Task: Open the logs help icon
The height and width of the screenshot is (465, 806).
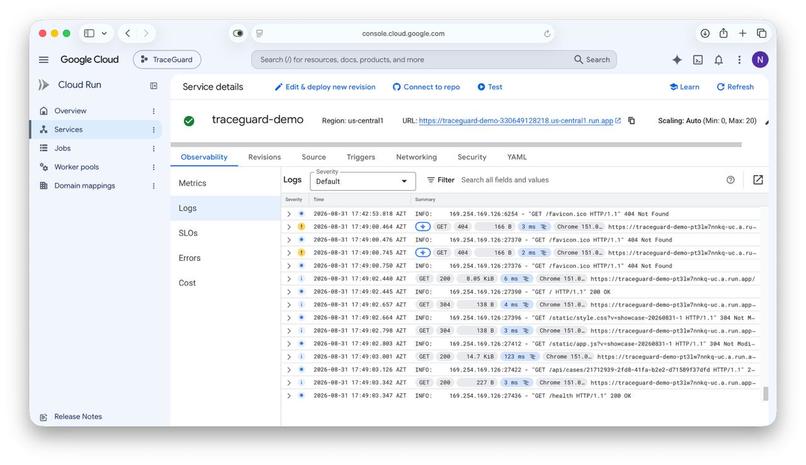Action: point(730,180)
